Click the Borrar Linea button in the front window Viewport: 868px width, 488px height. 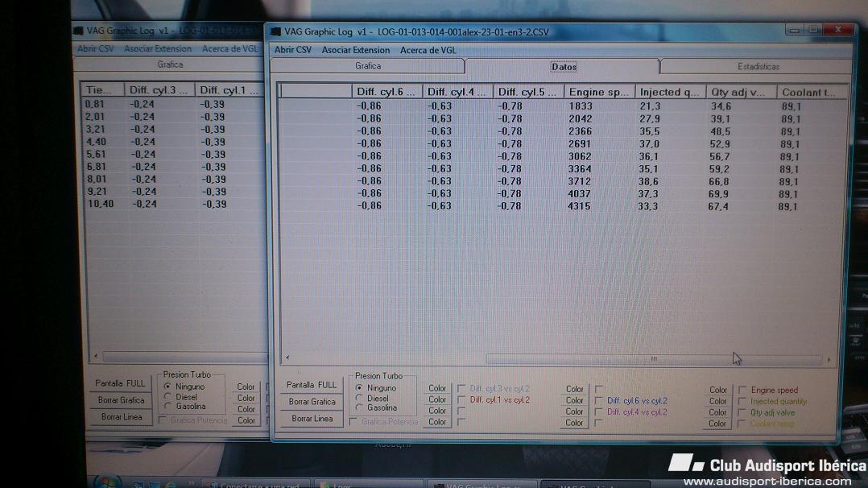tap(312, 419)
